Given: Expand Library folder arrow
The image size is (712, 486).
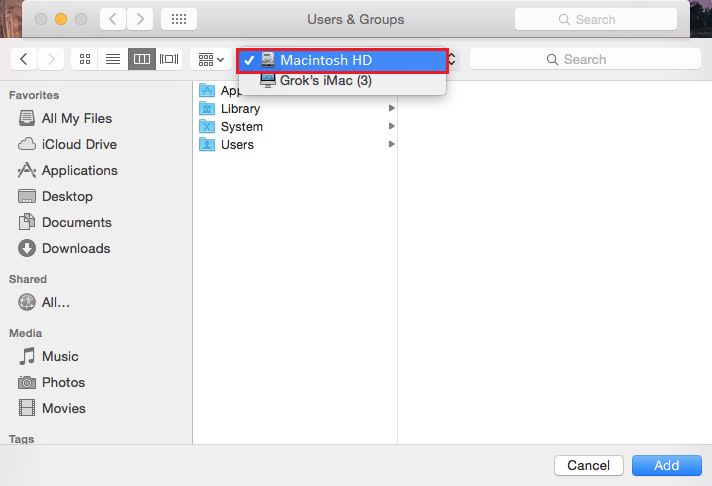Looking at the screenshot, I should pos(391,108).
